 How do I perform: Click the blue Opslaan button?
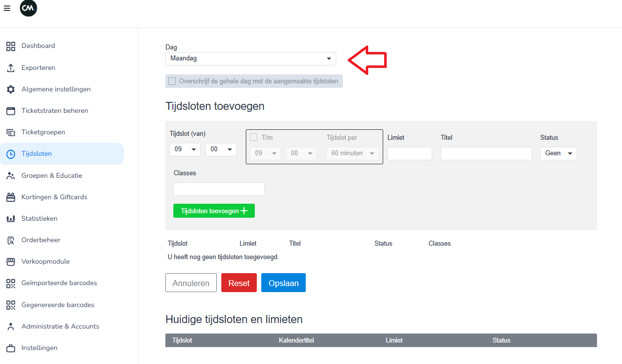pos(283,283)
